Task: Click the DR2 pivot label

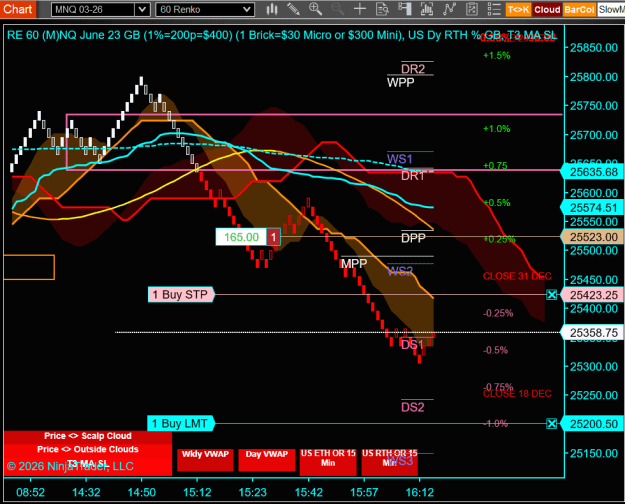Action: click(413, 69)
